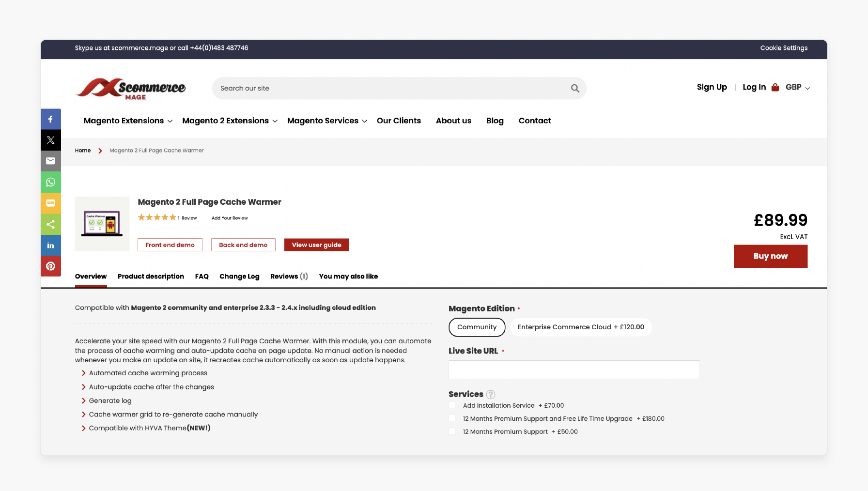Open the Our Clients menu item
Image resolution: width=868 pixels, height=491 pixels.
coord(399,121)
